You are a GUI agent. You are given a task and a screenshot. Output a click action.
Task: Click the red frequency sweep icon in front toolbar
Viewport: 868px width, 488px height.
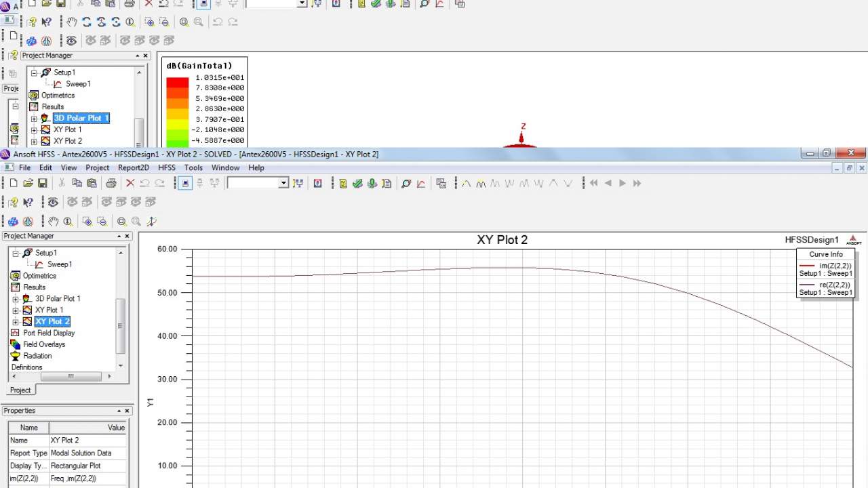pos(420,183)
